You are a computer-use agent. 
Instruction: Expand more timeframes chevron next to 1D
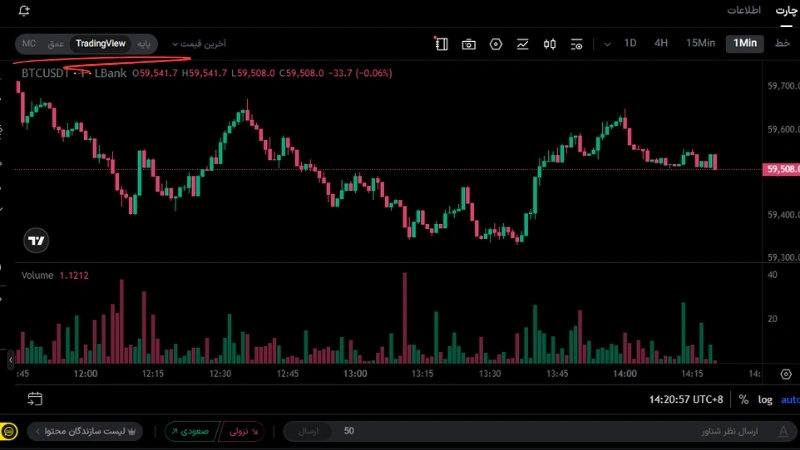click(x=607, y=44)
